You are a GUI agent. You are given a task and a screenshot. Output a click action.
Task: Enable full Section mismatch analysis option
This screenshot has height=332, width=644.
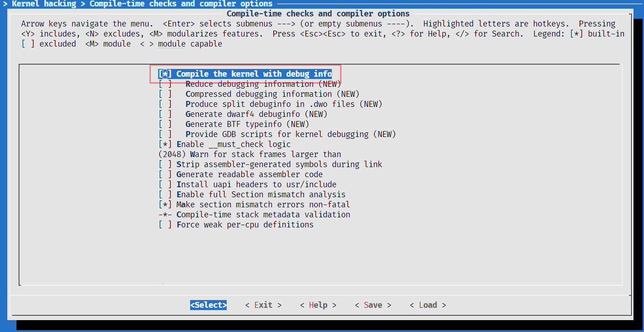pos(165,195)
